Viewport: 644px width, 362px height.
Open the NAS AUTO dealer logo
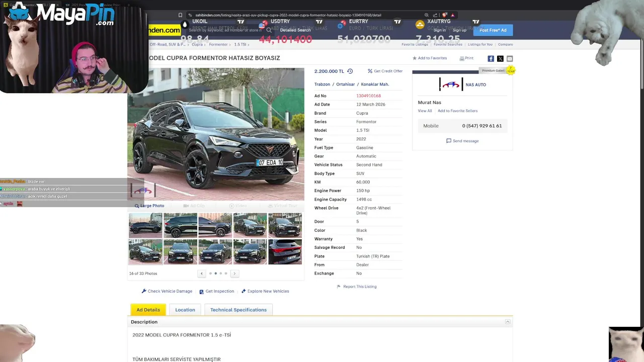[451, 84]
